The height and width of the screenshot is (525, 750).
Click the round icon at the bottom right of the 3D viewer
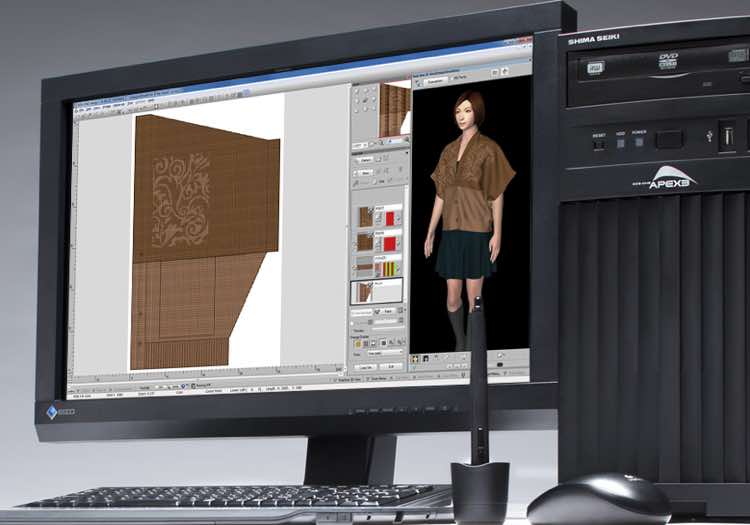coord(500,355)
